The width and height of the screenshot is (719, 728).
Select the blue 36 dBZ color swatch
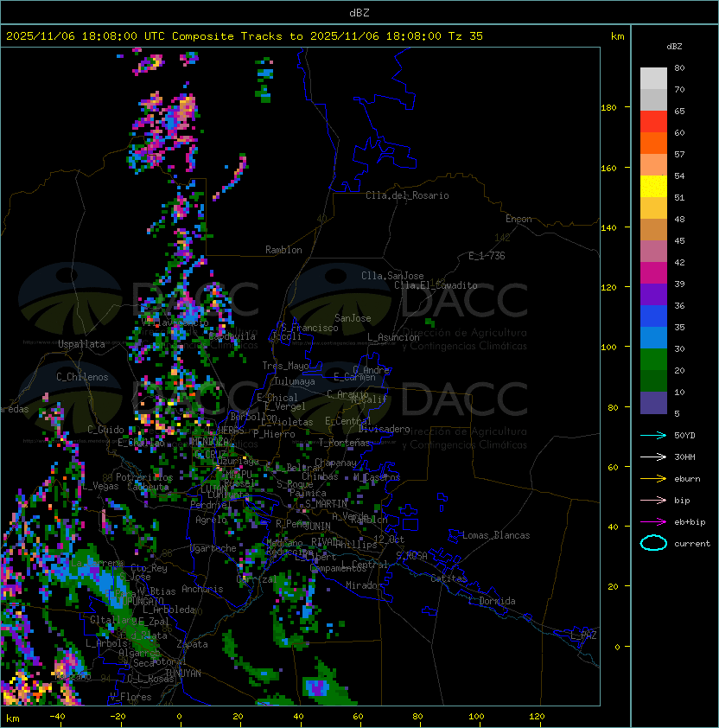pyautogui.click(x=653, y=316)
